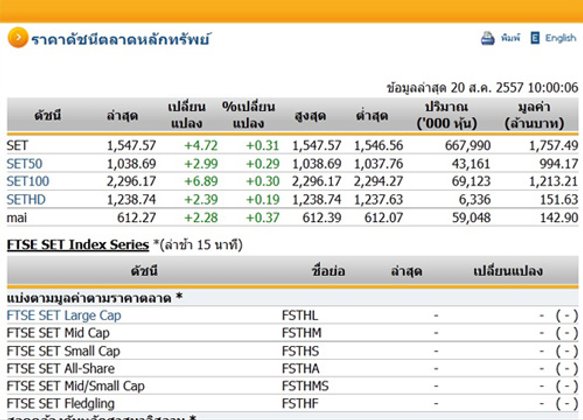Screen dimensions: 583x420
Task: Select SET100 low value 2,294.27
Action: pos(379,181)
